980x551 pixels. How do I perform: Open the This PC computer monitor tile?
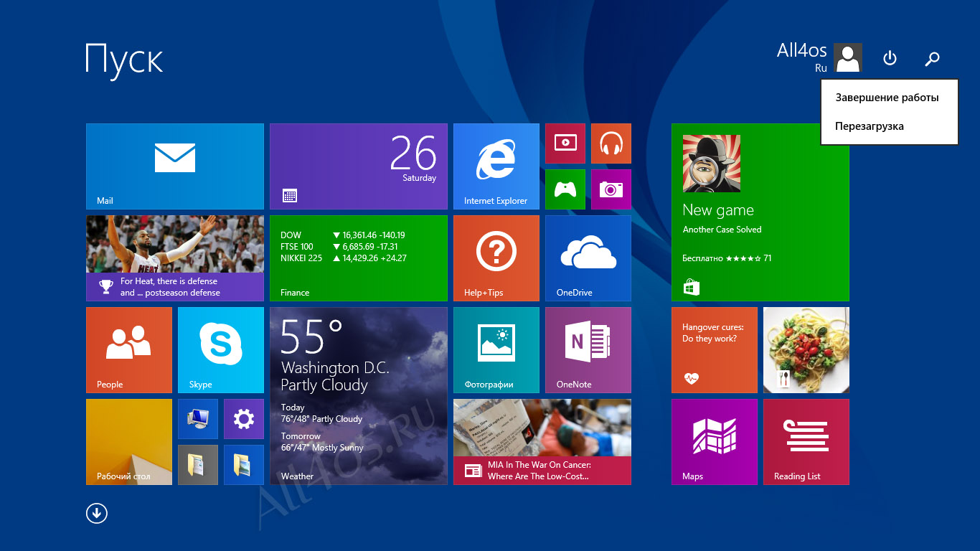[198, 419]
